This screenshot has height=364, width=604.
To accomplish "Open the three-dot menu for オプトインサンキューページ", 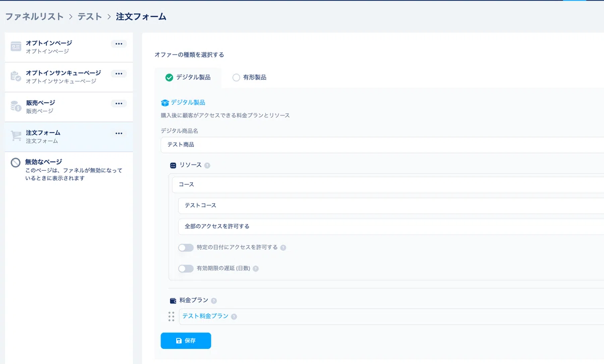I will coord(119,74).
